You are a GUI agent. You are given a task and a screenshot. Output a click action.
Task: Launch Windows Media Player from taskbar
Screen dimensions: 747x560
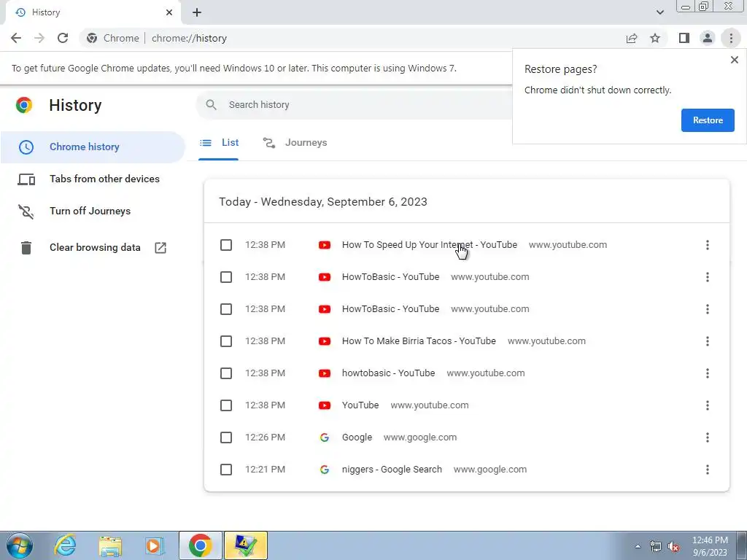tap(154, 545)
